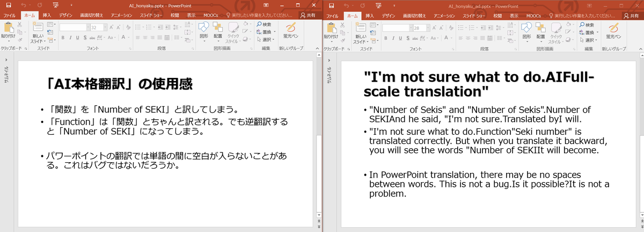Toggle Underline in the left window
644x232 pixels.
point(77,38)
